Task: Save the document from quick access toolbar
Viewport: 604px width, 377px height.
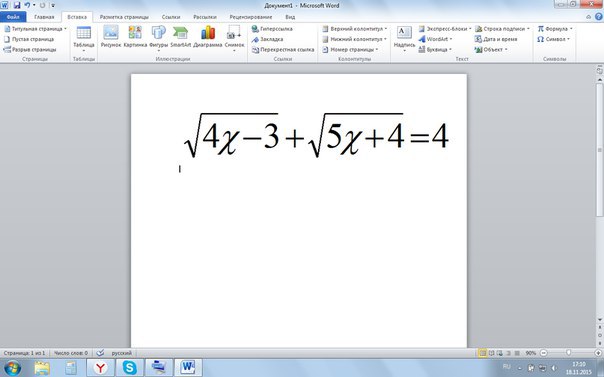Action: pyautogui.click(x=17, y=5)
